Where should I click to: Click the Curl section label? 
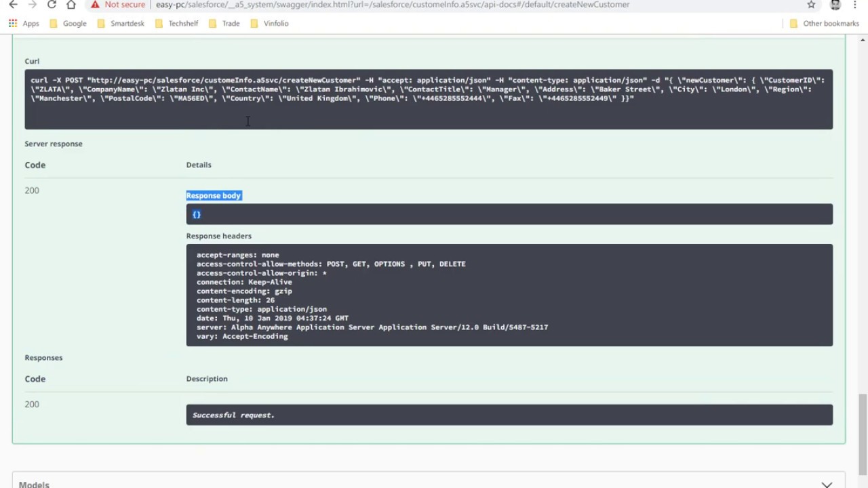pyautogui.click(x=32, y=61)
